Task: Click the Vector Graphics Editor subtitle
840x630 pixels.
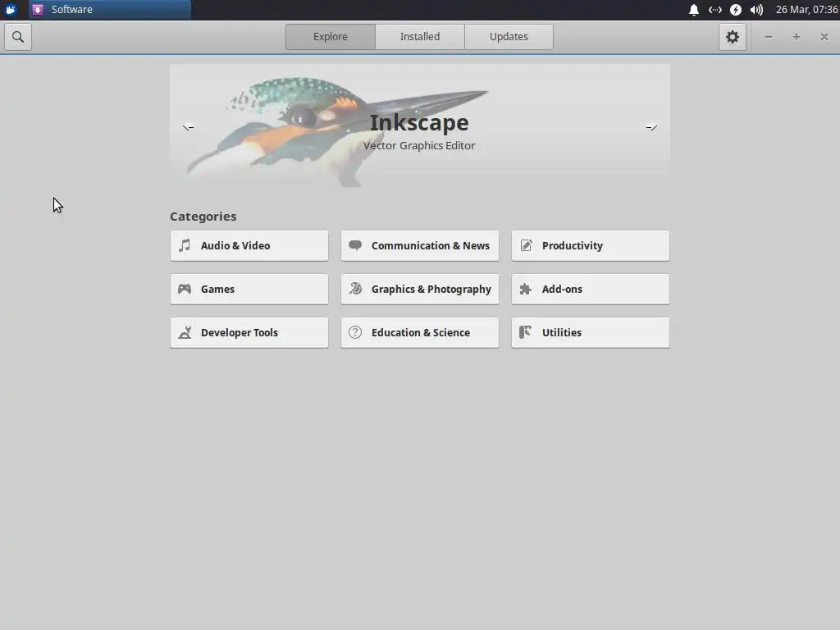Action: coord(419,146)
